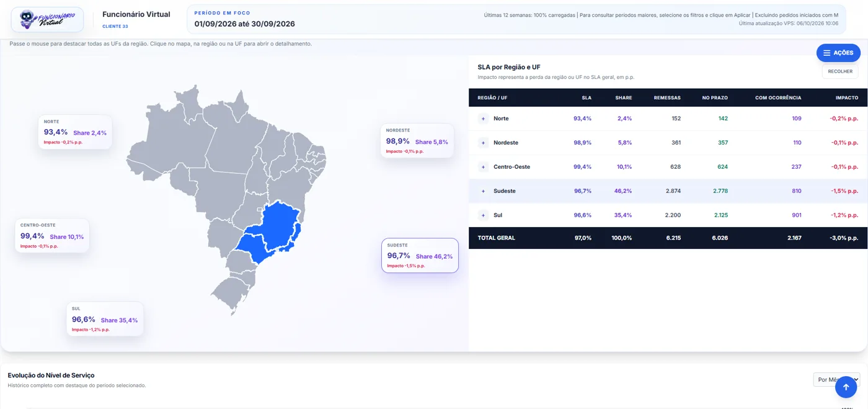Click the Norte row name

tap(501, 119)
